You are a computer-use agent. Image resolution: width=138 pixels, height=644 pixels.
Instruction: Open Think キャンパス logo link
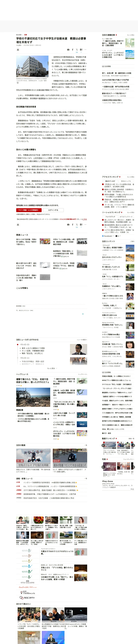(x=28, y=592)
